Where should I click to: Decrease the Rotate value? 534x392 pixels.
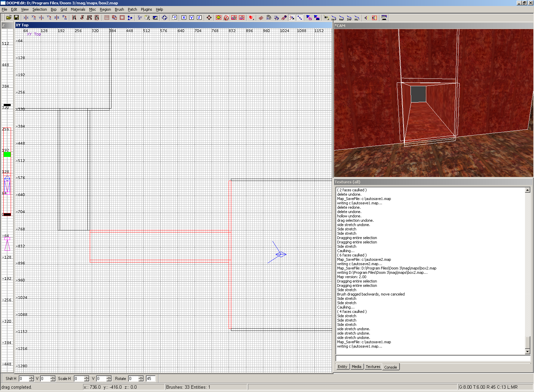(x=141, y=380)
